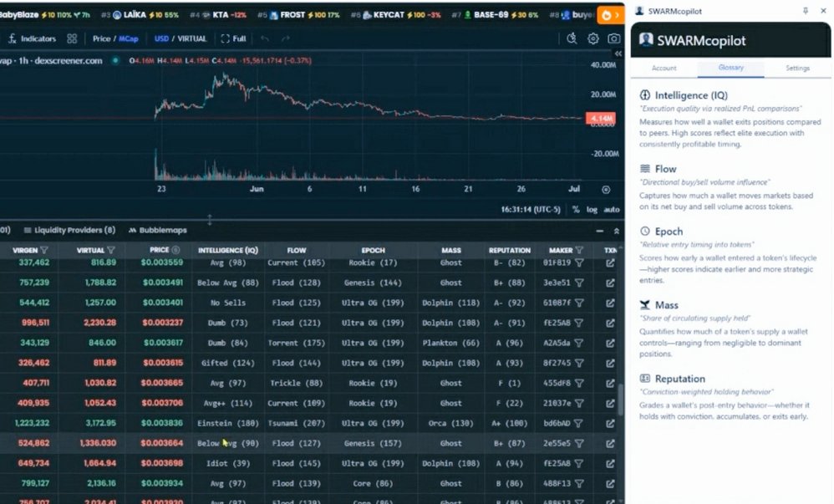Select Orca (130) mass cell
This screenshot has width=834, height=504.
(x=450, y=424)
